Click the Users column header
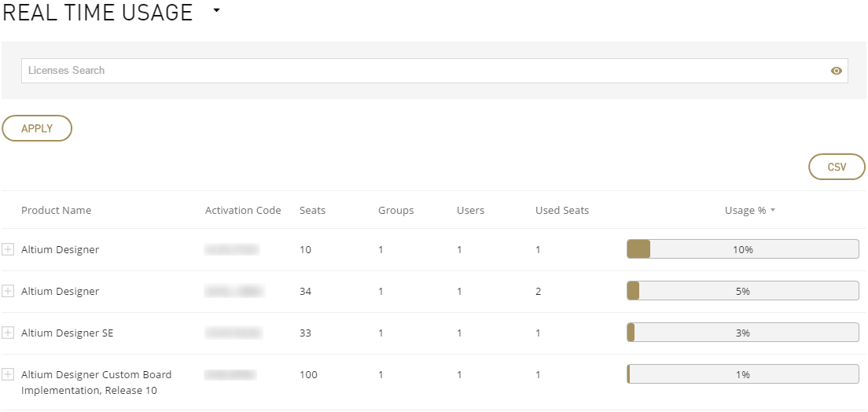Image resolution: width=868 pixels, height=412 pixels. click(470, 210)
